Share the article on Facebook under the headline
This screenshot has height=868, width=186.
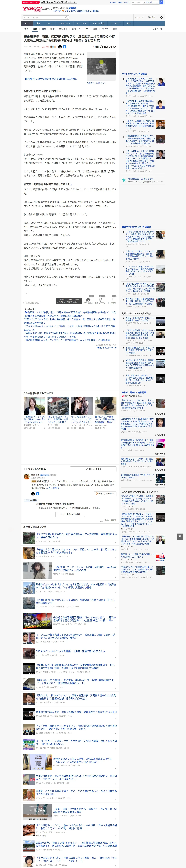pos(64,47)
